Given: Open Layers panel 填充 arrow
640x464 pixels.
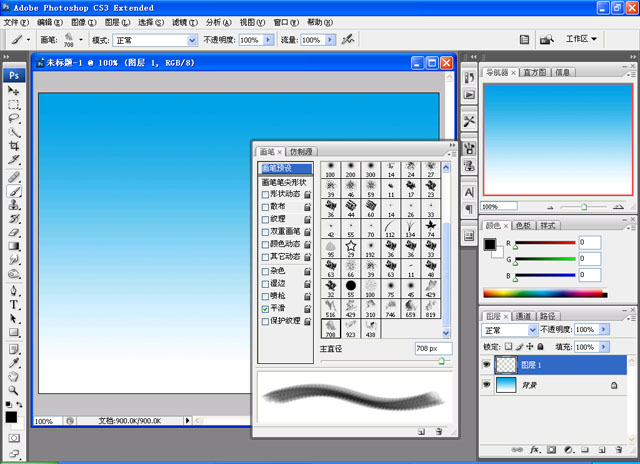Looking at the screenshot, I should tap(604, 347).
